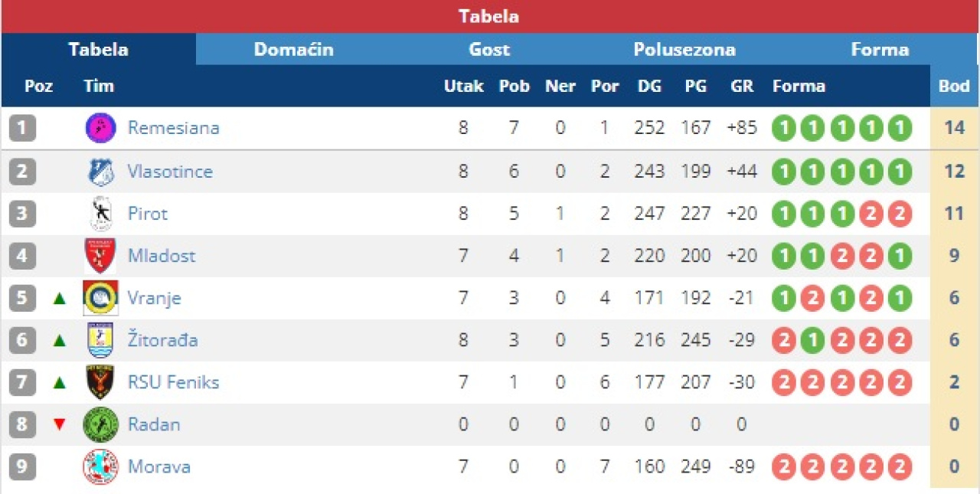Click the Remesiana team logo
Image resolution: width=980 pixels, height=494 pixels.
point(100,128)
